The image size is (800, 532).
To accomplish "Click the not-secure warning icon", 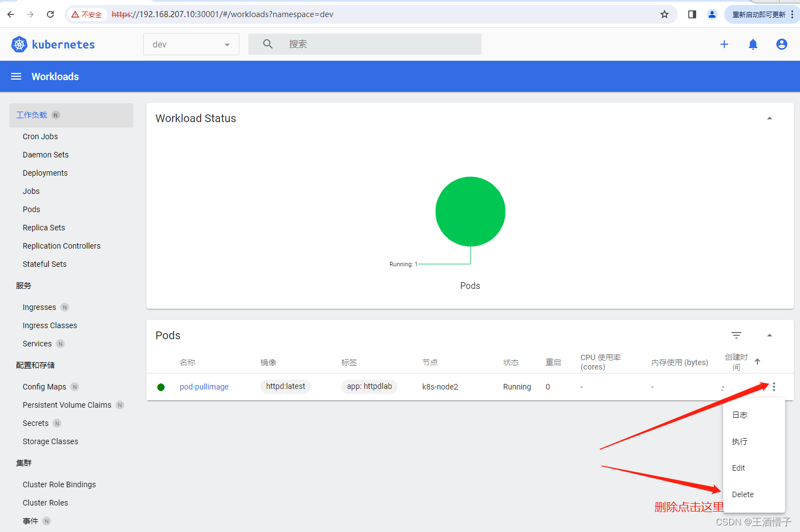I will pyautogui.click(x=75, y=14).
